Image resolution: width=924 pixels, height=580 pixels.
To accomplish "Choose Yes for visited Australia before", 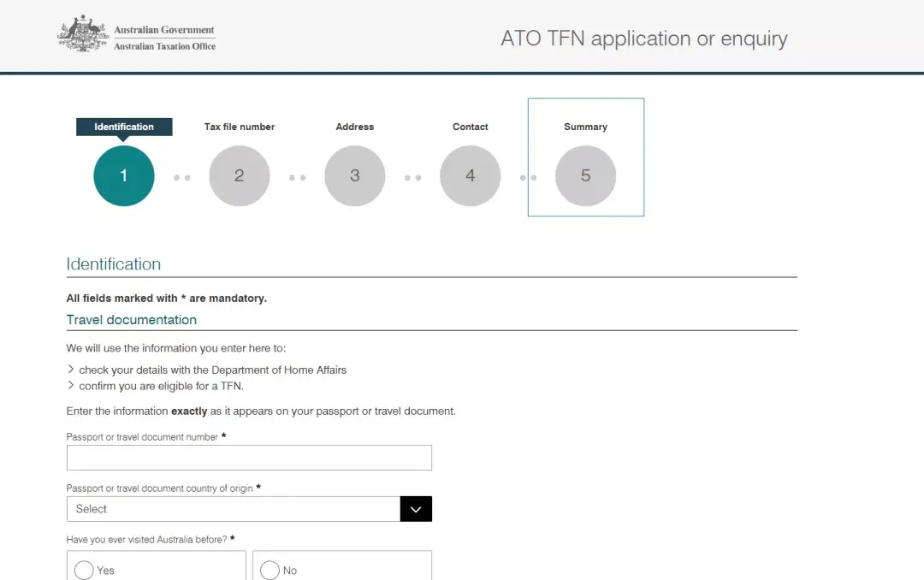I will point(84,570).
